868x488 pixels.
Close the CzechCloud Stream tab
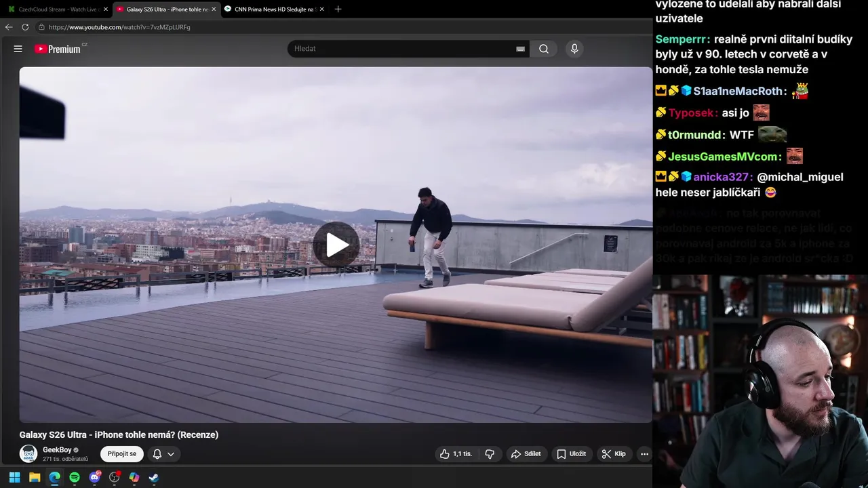[x=106, y=9]
